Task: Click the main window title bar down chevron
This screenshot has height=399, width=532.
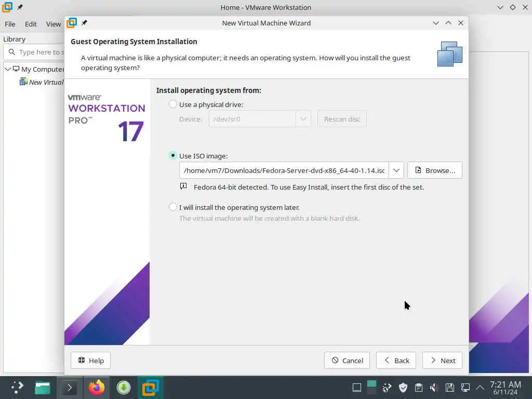Action: [500, 7]
